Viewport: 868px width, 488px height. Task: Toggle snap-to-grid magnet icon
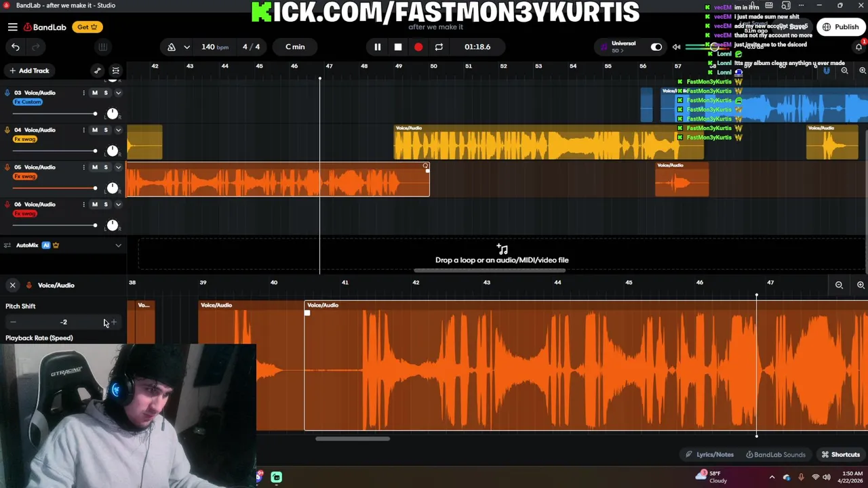[827, 70]
